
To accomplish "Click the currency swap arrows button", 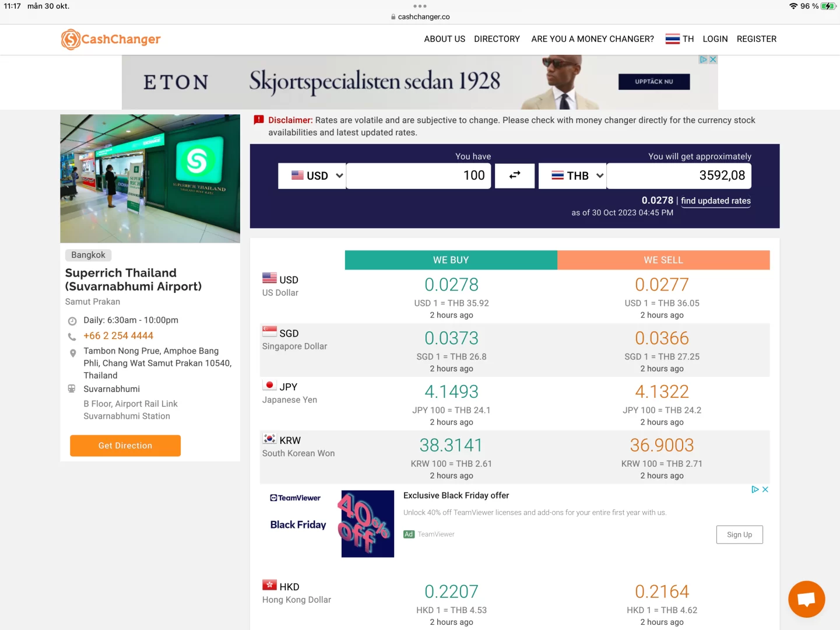I will click(x=515, y=176).
